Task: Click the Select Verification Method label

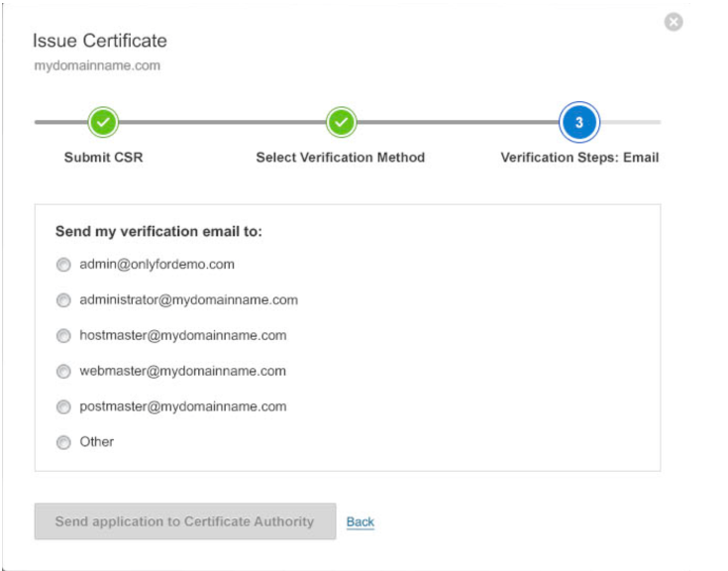Action: tap(341, 158)
